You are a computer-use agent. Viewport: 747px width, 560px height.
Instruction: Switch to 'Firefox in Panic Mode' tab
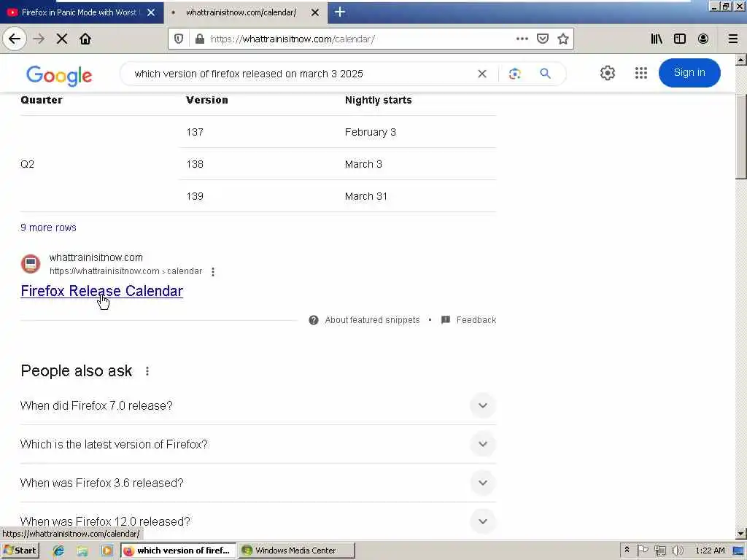[x=81, y=12]
